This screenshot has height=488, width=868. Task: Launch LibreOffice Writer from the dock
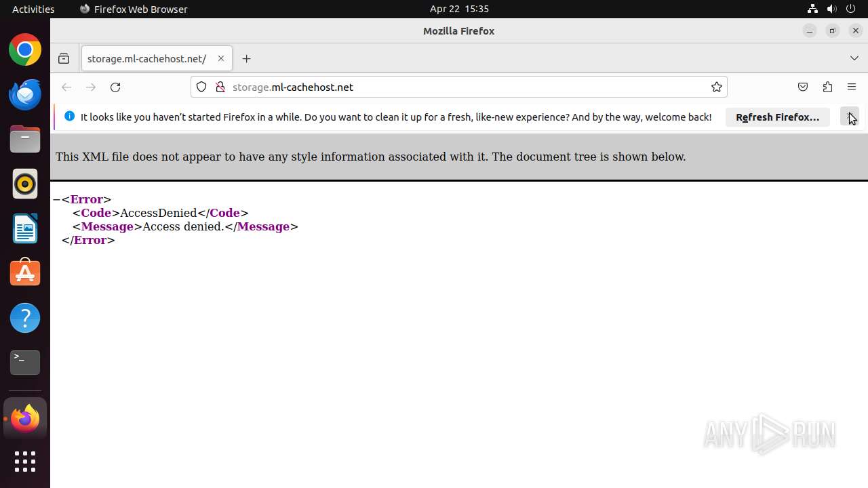25,228
